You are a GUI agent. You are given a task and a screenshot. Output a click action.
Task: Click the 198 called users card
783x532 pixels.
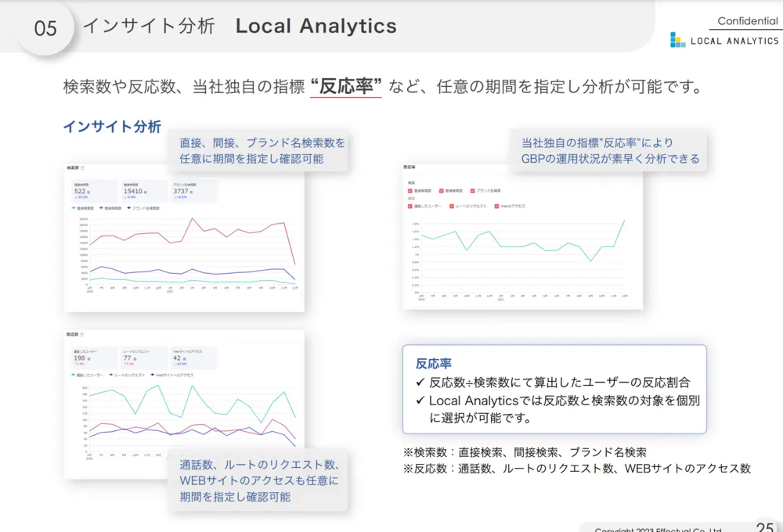(x=95, y=358)
